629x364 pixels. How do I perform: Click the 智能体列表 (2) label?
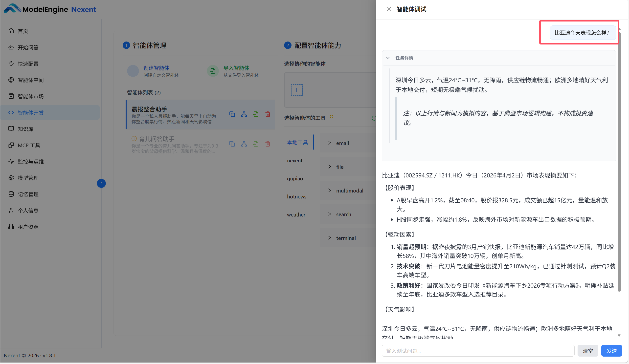pos(144,93)
